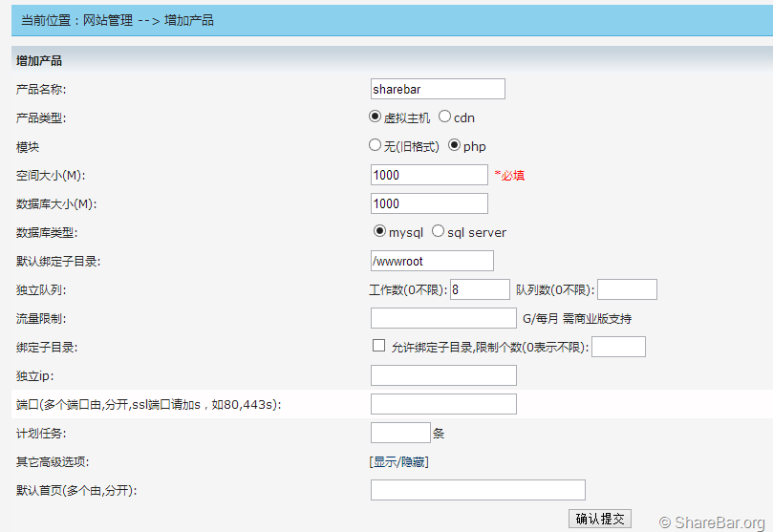This screenshot has height=532, width=773.
Task: Toggle advanced options via 显示/隐藏 link
Action: 398,462
